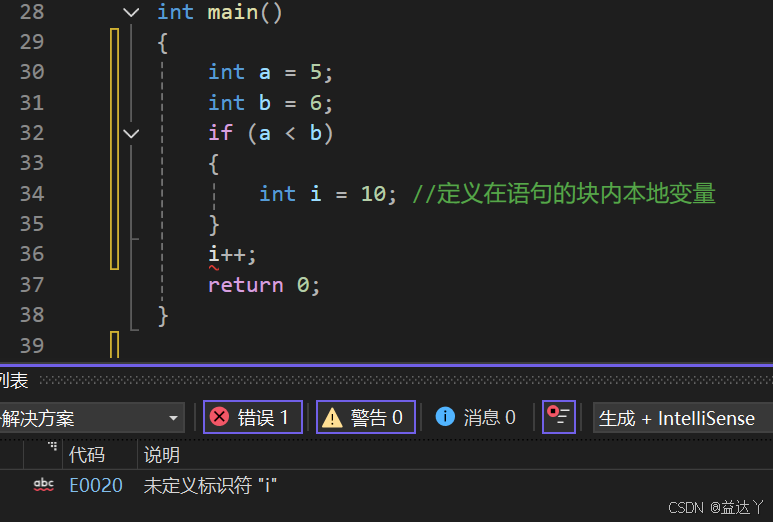Place cursor on int b = 6;
This screenshot has height=522, width=773.
(x=270, y=103)
